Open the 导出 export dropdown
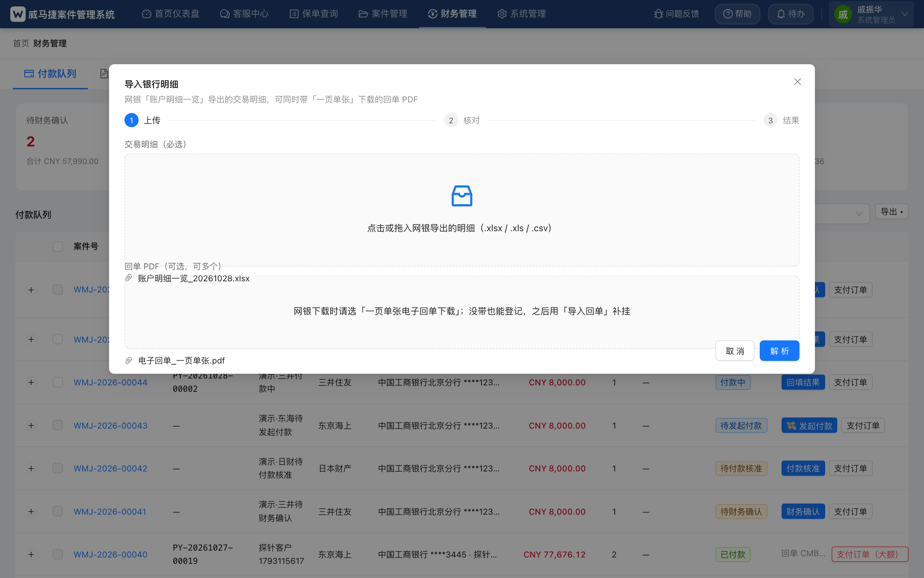The width and height of the screenshot is (924, 578). 892,212
